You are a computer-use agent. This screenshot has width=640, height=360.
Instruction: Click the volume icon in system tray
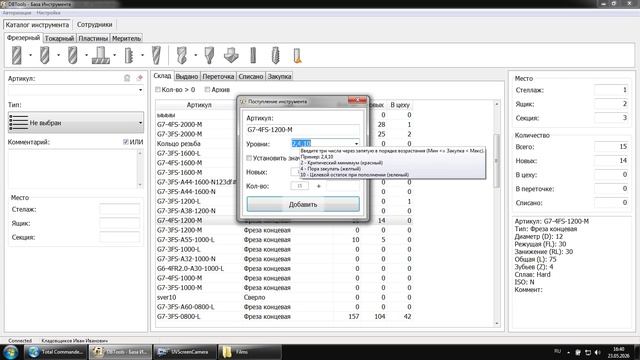pos(598,352)
